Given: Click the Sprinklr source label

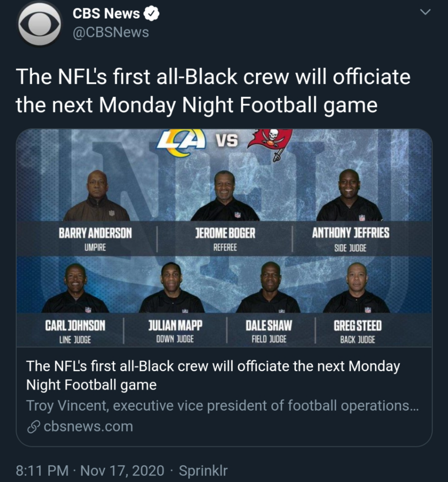Looking at the screenshot, I should point(203,471).
